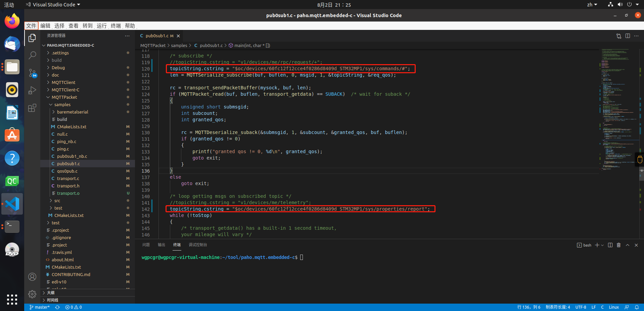Launch Thunderbird mail from the dock
644x311 pixels.
pyautogui.click(x=12, y=44)
